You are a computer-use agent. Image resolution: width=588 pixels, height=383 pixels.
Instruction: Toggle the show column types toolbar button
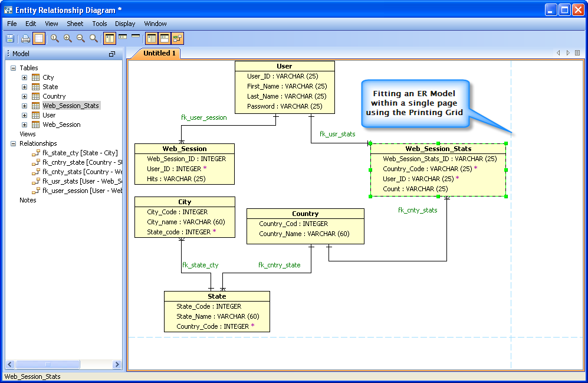[152, 38]
